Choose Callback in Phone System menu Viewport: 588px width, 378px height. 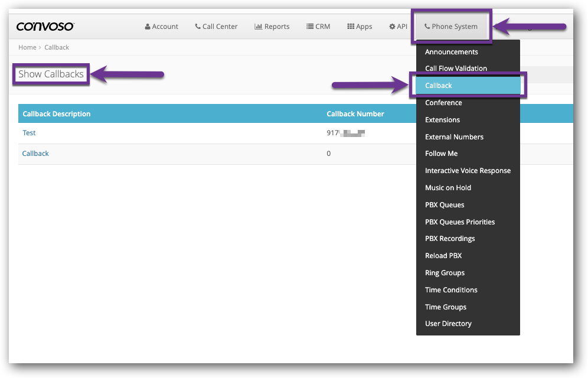[439, 86]
